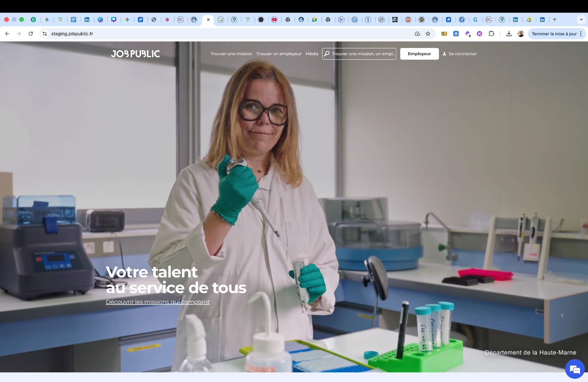Reload the page
This screenshot has height=382, width=588.
[31, 34]
